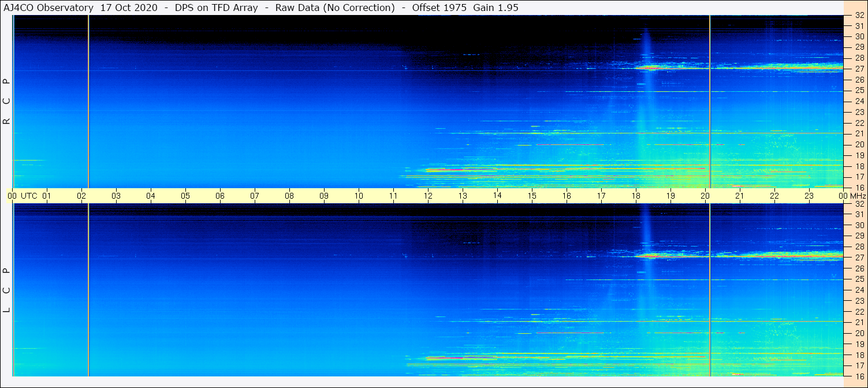Click LCP vertical marker line near 02 UTC
The width and height of the screenshot is (868, 388).
tap(88, 290)
